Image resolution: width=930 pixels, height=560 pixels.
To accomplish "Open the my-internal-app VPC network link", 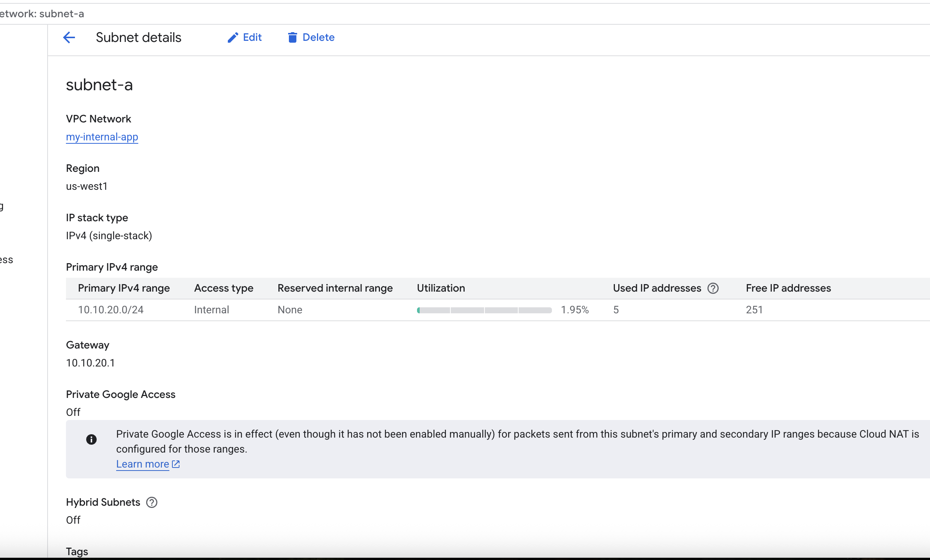I will [102, 137].
